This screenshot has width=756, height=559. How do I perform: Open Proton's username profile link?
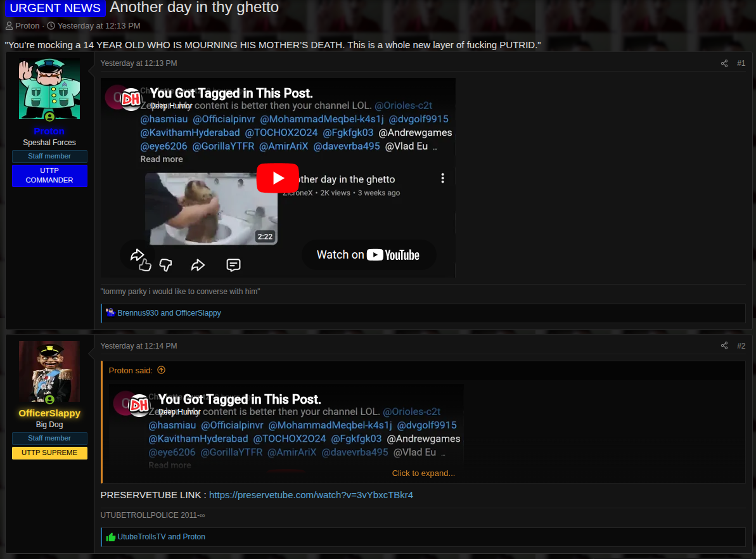tap(49, 131)
